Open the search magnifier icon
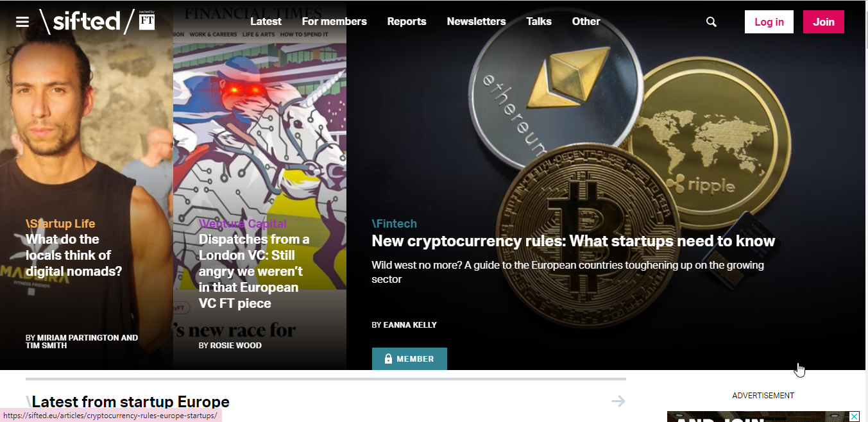The image size is (868, 422). (711, 22)
